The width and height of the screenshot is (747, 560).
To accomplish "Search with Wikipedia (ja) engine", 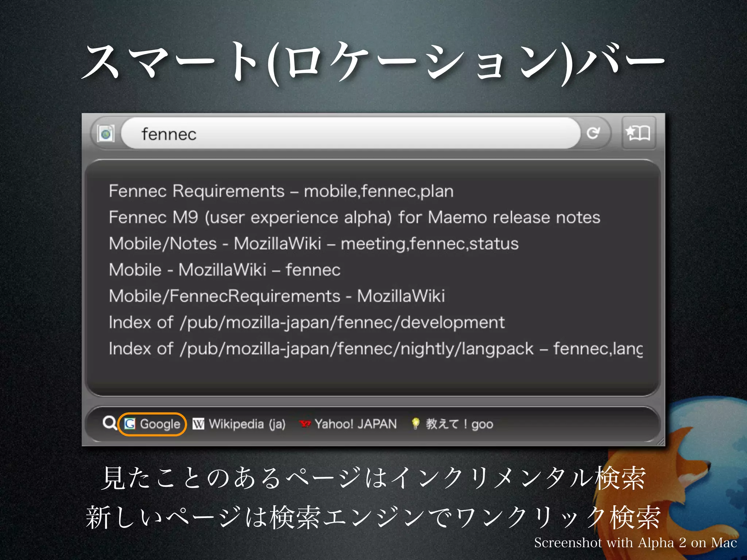I will click(x=247, y=424).
